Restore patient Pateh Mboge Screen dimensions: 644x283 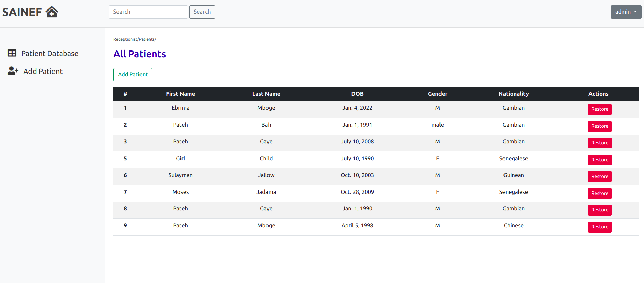click(x=600, y=227)
